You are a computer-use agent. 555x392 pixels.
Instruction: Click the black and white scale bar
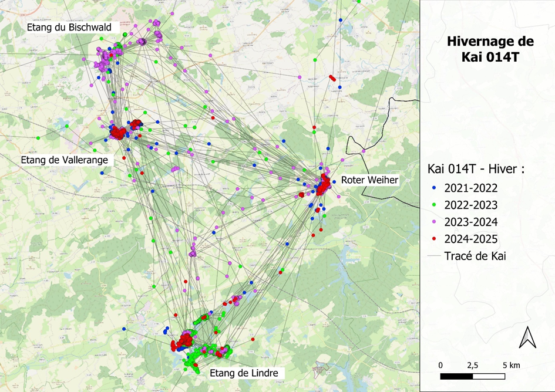473,376
